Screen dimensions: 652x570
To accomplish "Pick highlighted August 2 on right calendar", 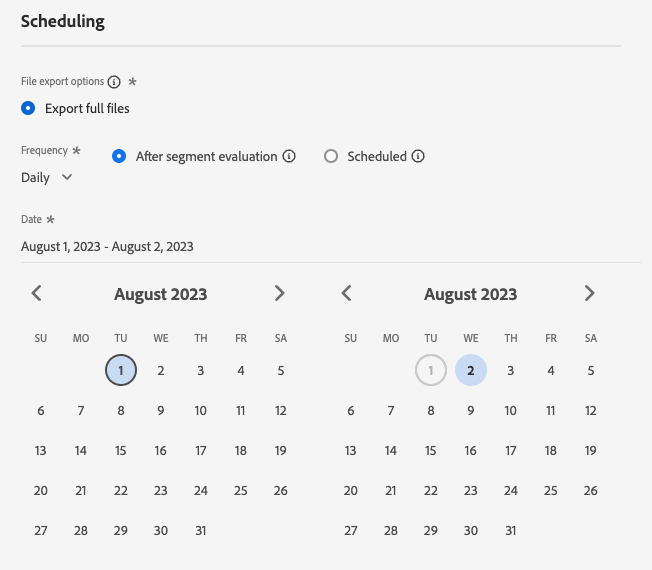I will coord(471,370).
